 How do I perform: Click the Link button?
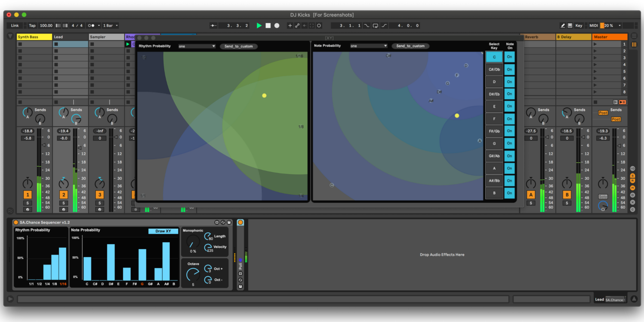pyautogui.click(x=15, y=26)
